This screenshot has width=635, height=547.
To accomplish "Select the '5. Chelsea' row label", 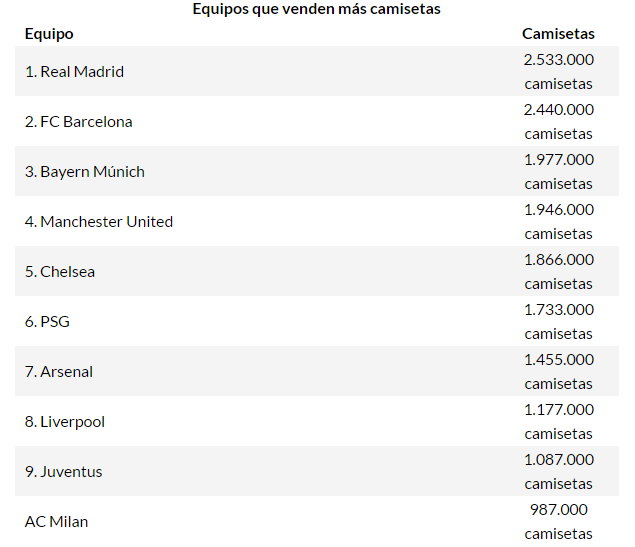I will tap(60, 272).
